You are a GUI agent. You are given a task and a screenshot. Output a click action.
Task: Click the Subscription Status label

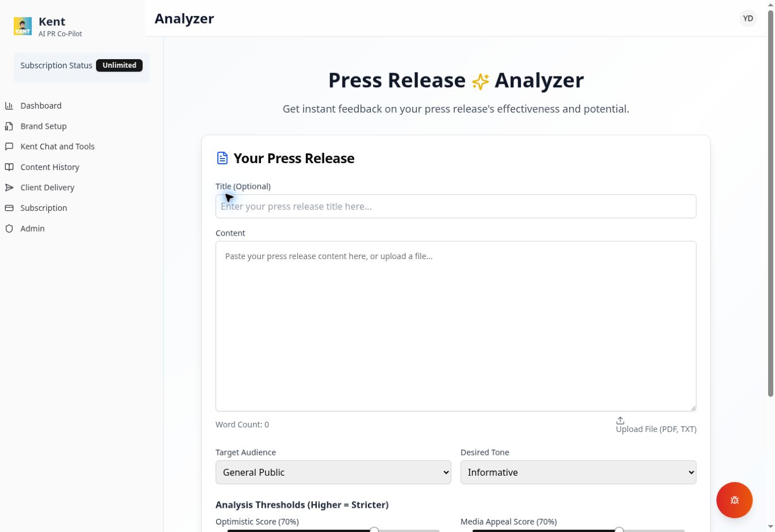coord(56,65)
